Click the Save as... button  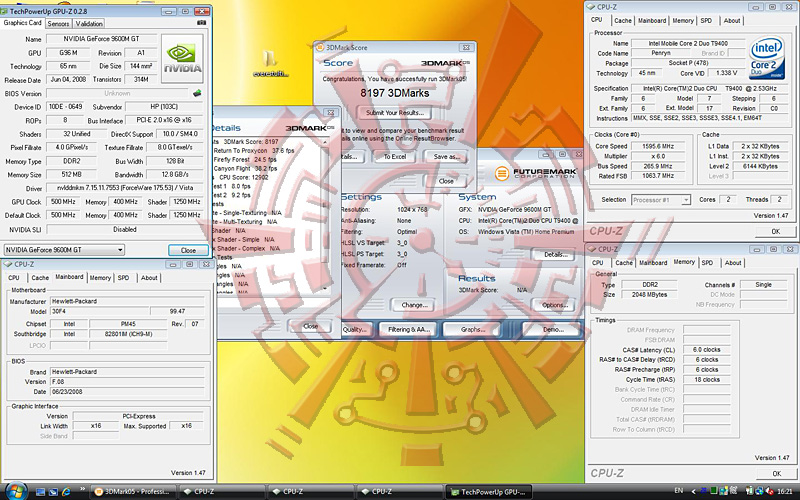[446, 157]
